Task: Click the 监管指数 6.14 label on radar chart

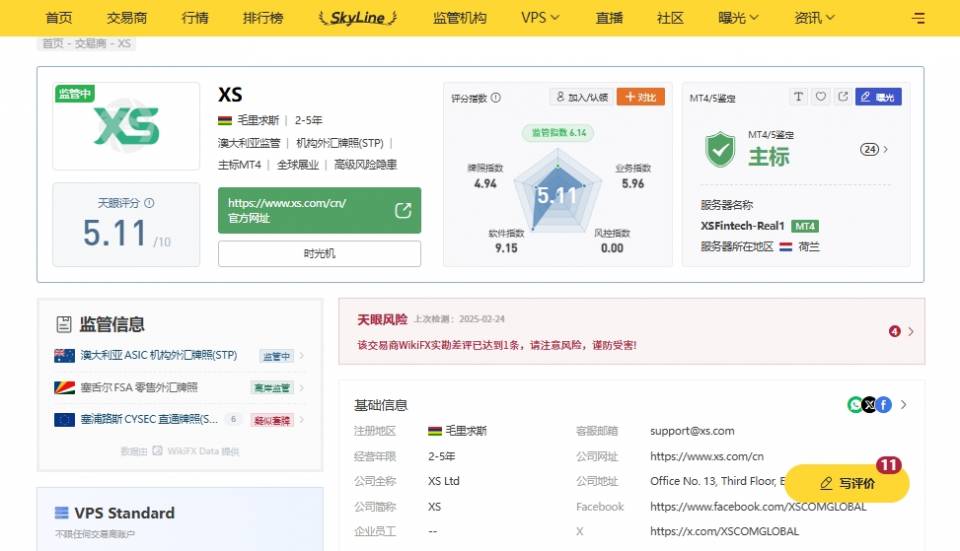Action: click(x=558, y=133)
